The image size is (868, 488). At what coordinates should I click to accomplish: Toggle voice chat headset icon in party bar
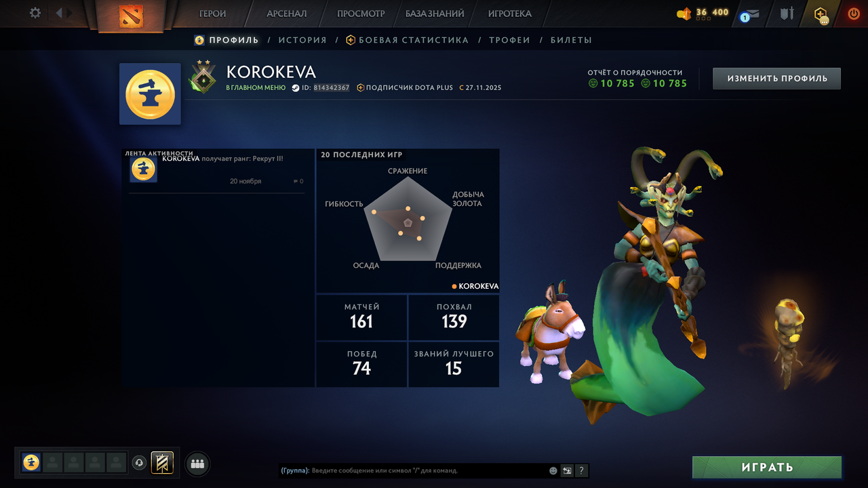139,463
